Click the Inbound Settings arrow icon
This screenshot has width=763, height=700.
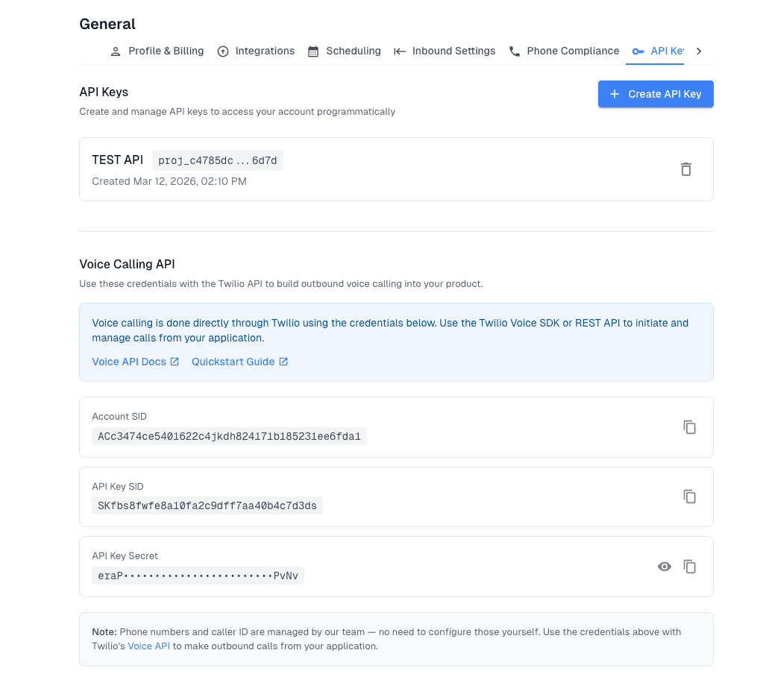click(400, 51)
